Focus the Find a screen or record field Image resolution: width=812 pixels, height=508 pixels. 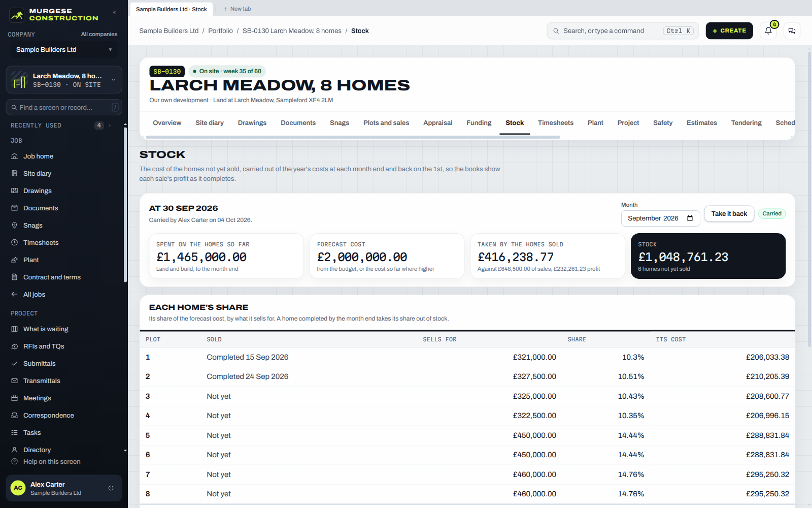point(64,108)
